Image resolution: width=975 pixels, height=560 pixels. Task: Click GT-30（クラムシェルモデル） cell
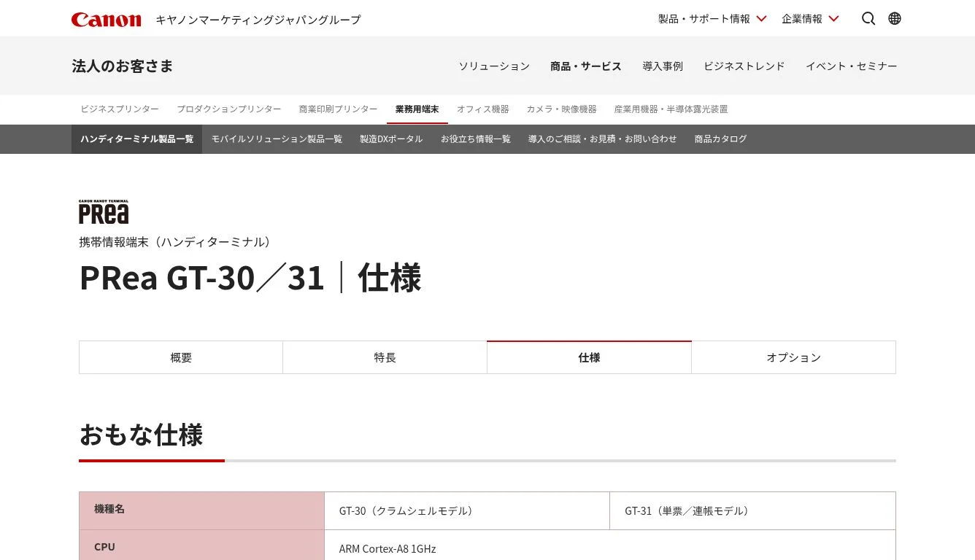[467, 510]
